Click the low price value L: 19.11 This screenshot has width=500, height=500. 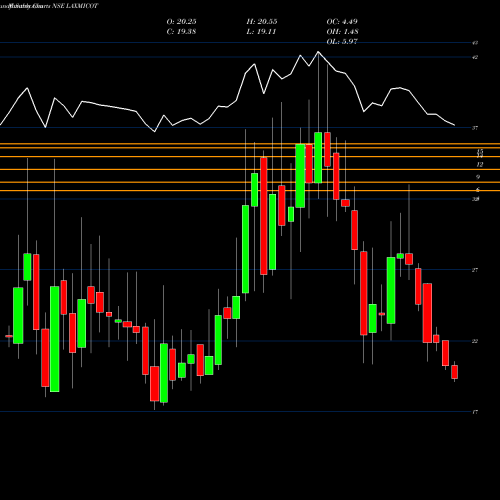click(261, 32)
